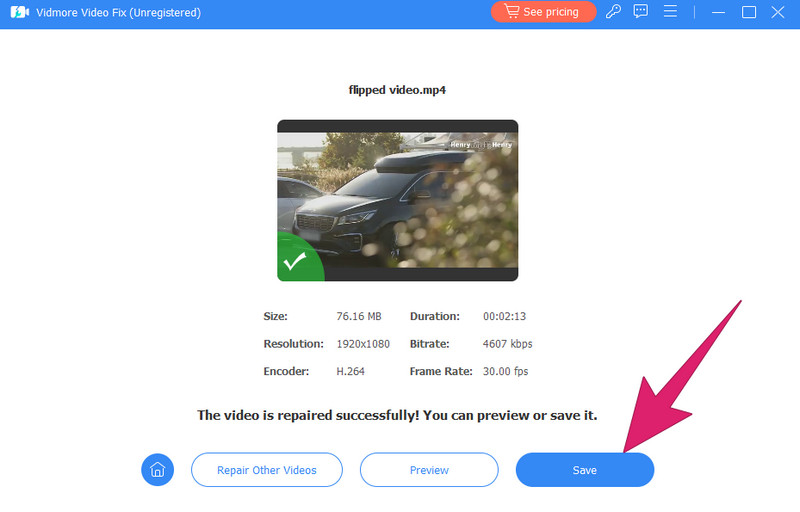Click the repaired video thumbnail
Screen dimensions: 800x512
(x=397, y=200)
